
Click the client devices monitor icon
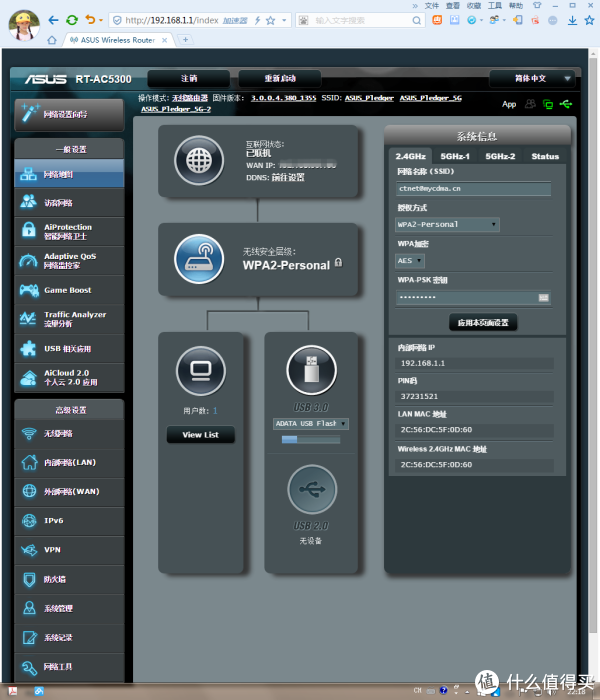(x=200, y=371)
